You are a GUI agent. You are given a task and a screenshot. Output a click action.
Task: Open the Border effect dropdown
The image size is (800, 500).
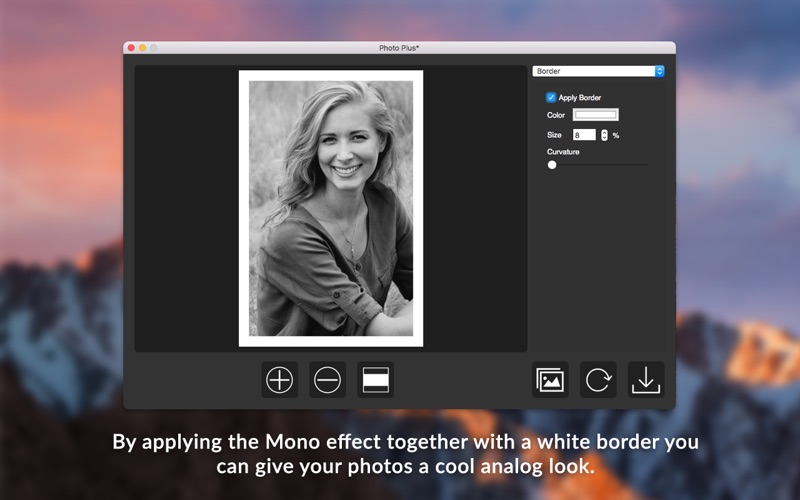[594, 72]
